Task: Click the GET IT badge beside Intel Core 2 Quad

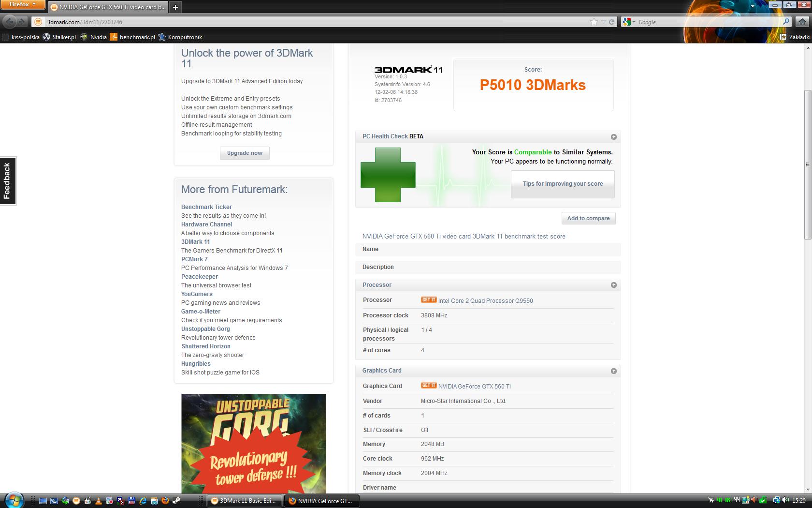Action: coord(428,300)
